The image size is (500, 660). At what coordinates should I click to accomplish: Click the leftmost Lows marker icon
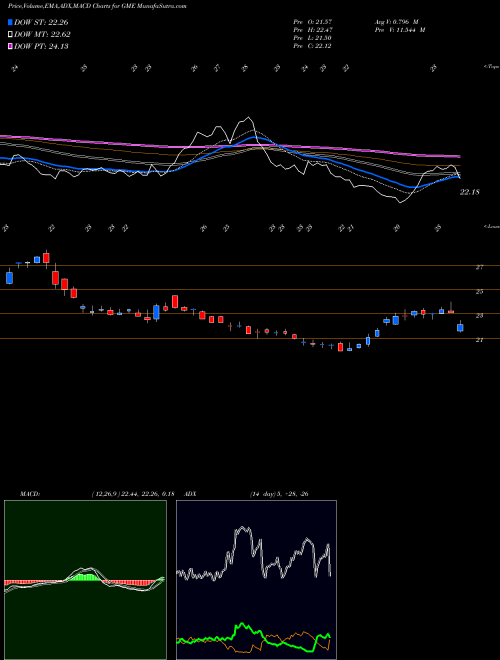pos(5,228)
